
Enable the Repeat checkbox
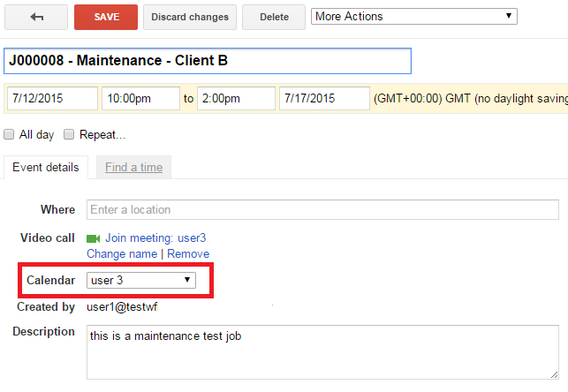[69, 134]
